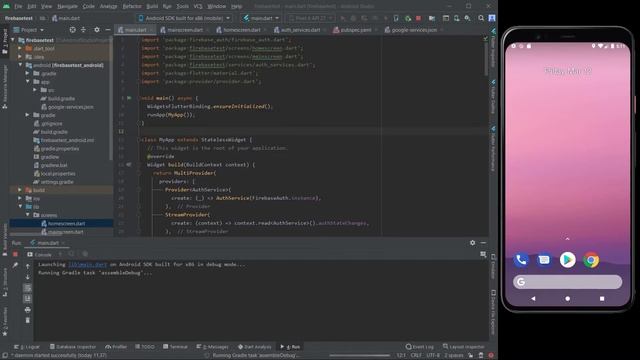Tap the emulator Home navigation button
Screen dimensions: 640x360
point(567,299)
